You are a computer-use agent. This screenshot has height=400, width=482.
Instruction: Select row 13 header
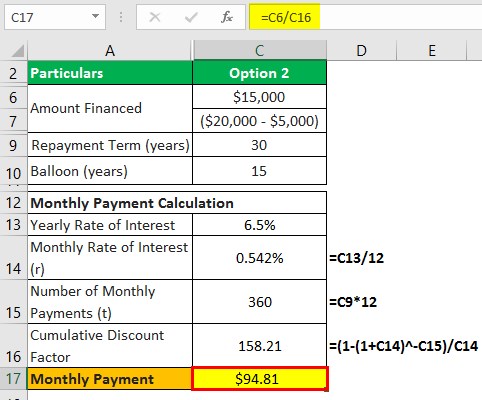point(13,225)
